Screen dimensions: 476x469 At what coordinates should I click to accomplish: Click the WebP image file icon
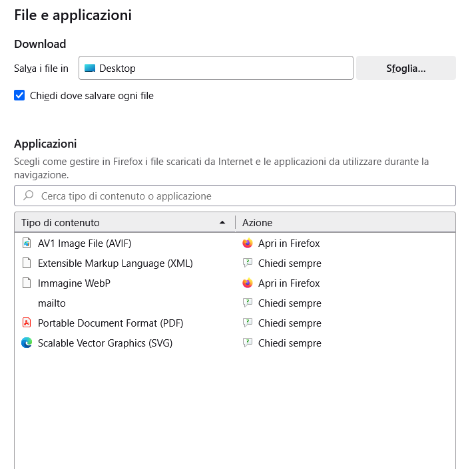pos(27,283)
